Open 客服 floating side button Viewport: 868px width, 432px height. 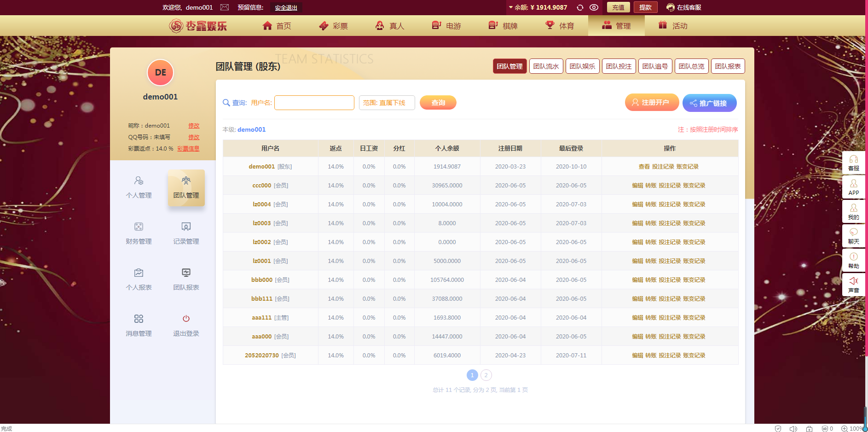[854, 163]
